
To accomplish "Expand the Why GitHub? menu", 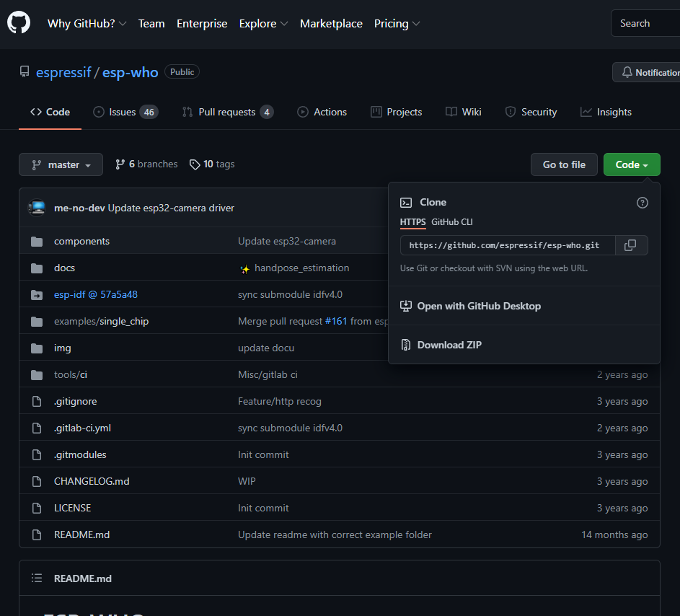I will pyautogui.click(x=87, y=23).
